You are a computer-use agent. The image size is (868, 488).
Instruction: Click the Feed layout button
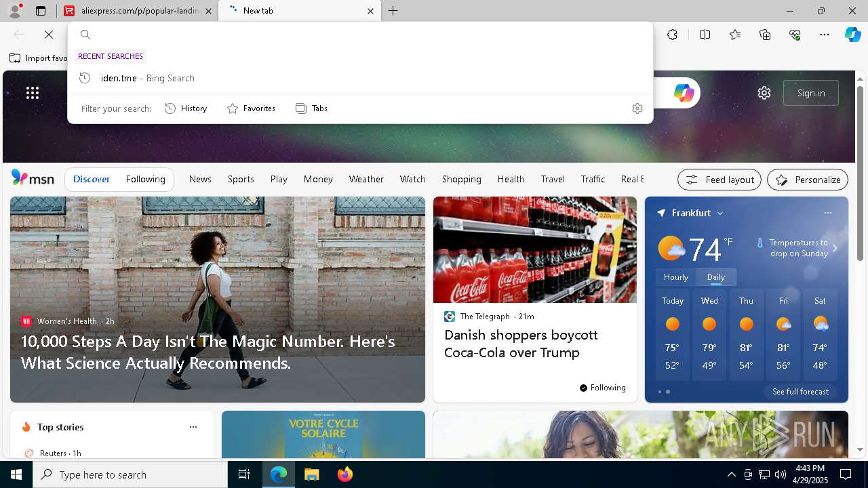[x=719, y=180]
